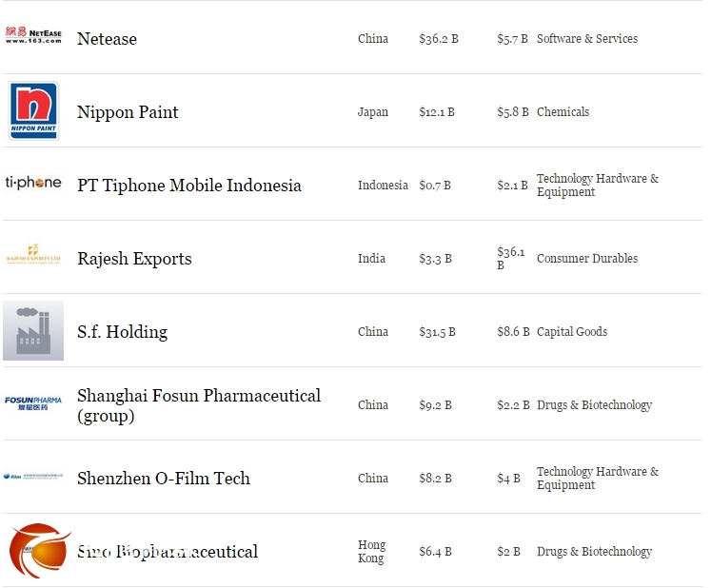Click the Capital Goods industry text
The image size is (711, 588).
click(x=571, y=332)
